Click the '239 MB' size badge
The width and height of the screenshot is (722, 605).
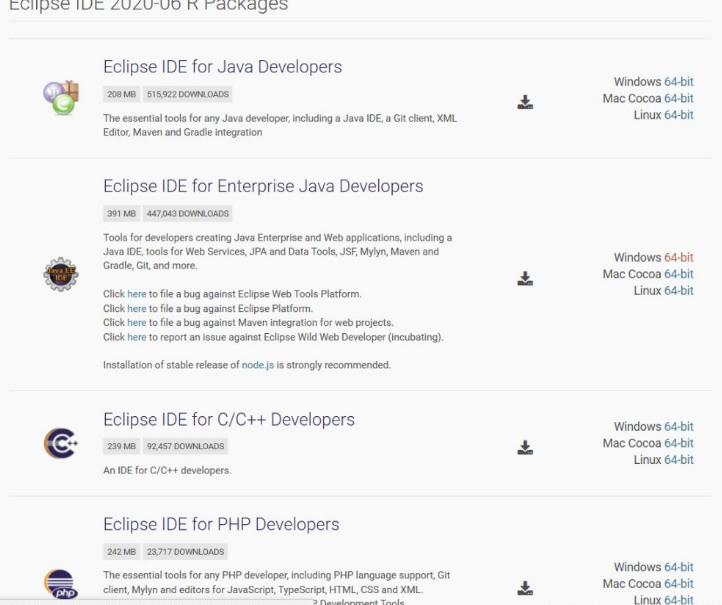click(x=122, y=446)
